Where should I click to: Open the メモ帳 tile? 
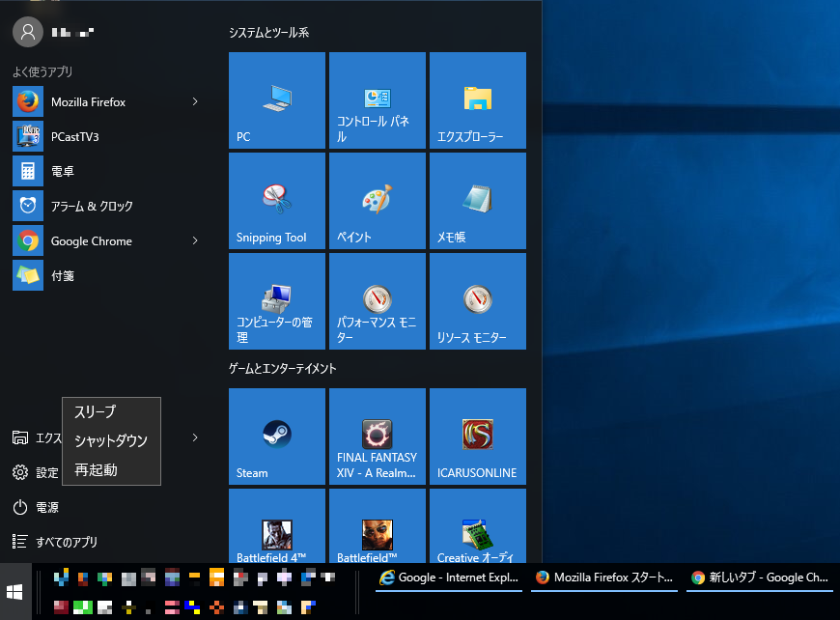point(478,201)
